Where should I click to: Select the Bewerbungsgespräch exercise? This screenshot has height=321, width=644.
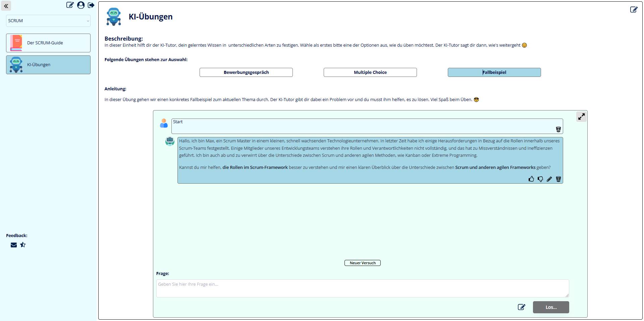click(x=246, y=73)
